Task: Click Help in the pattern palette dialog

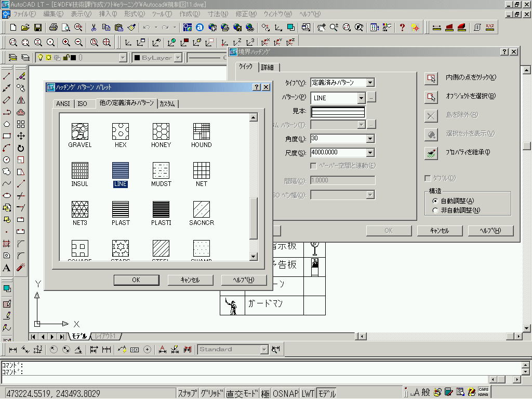Action: 244,280
